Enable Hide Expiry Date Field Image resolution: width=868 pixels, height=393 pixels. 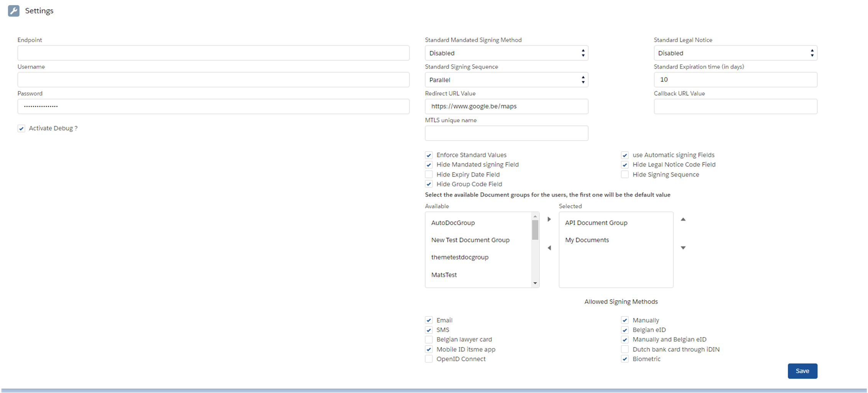(429, 175)
